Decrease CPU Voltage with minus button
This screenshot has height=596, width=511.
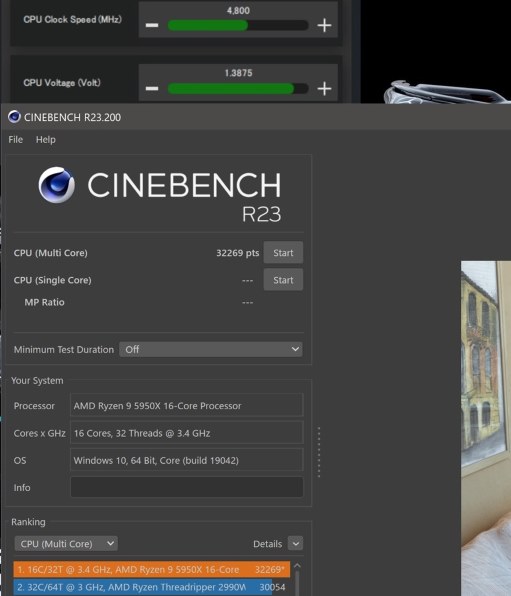pos(152,89)
